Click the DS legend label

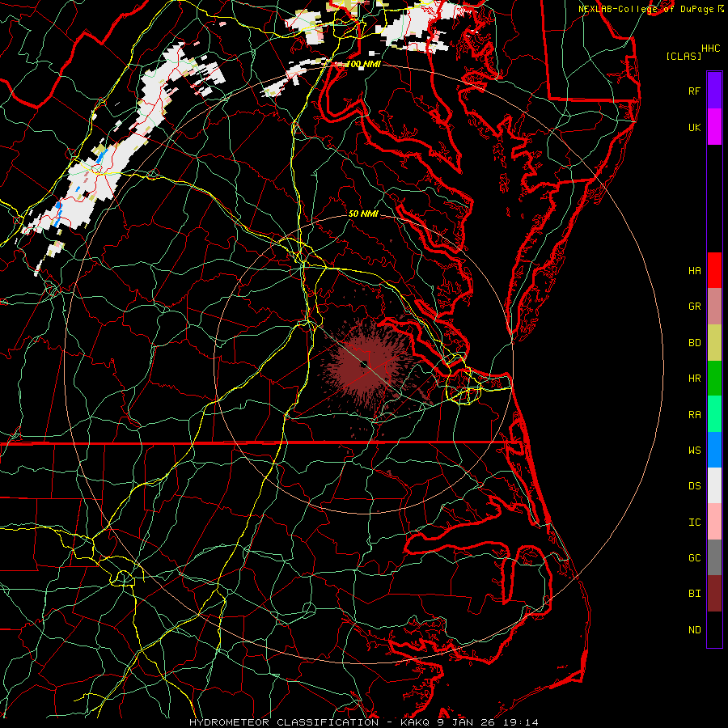(694, 486)
